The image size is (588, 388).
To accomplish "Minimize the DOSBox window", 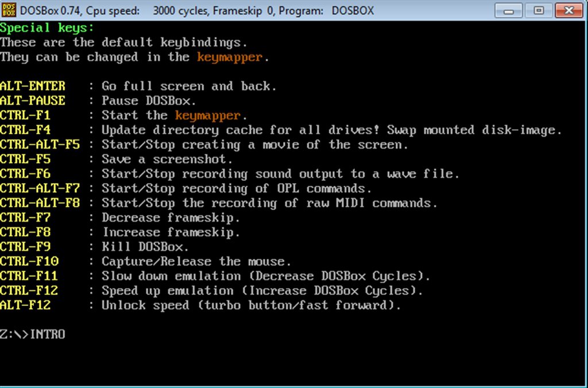I will pos(513,10).
